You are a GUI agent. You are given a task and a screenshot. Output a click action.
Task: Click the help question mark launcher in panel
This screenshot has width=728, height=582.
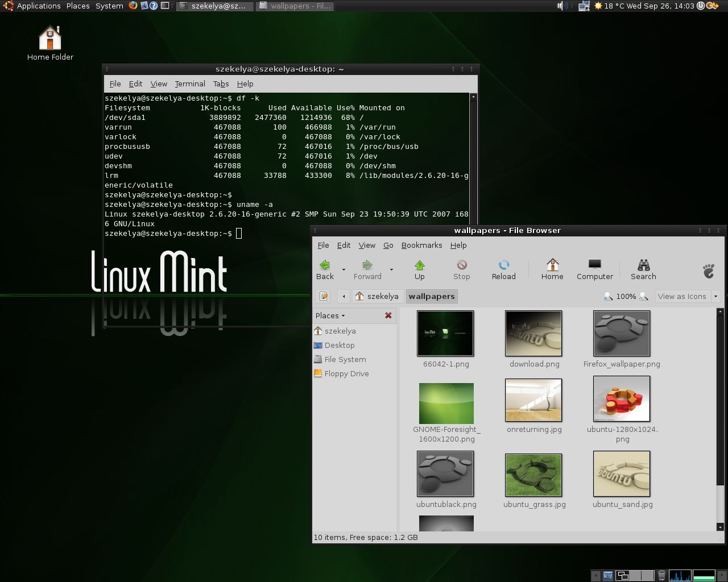click(x=154, y=6)
